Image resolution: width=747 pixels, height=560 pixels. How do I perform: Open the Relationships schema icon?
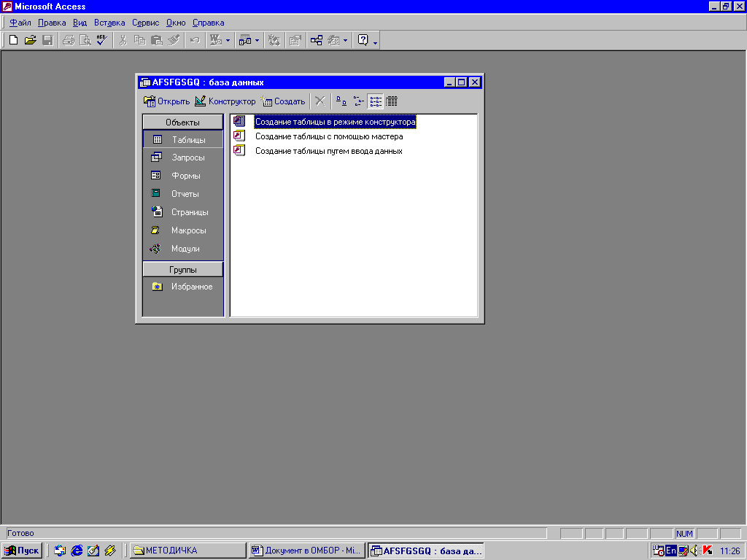tap(317, 40)
